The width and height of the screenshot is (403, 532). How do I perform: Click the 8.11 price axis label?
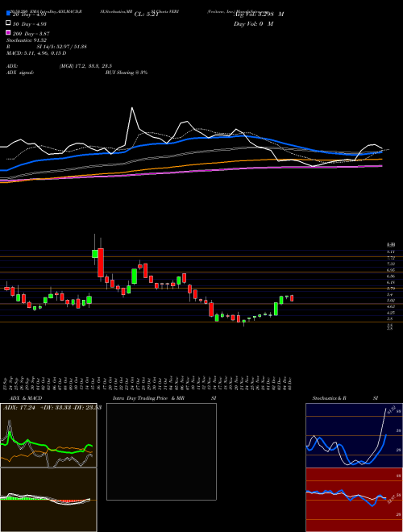click(391, 251)
